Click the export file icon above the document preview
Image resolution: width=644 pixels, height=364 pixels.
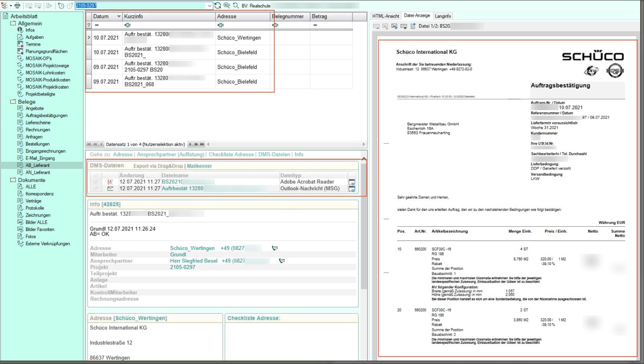(x=413, y=26)
